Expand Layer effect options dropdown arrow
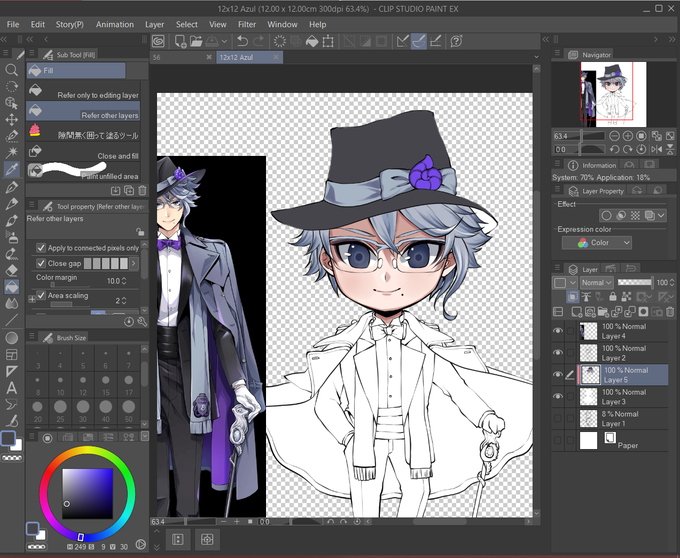Viewport: 680px width, 558px height. pos(661,215)
